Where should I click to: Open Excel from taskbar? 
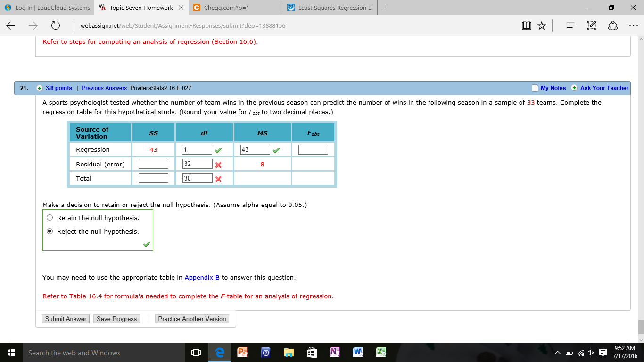pos(381,353)
